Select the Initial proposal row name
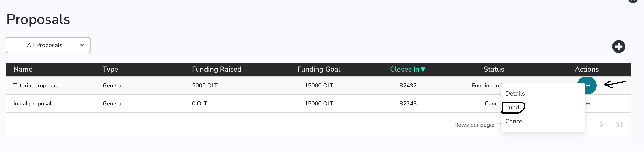644x151 pixels. [32, 104]
